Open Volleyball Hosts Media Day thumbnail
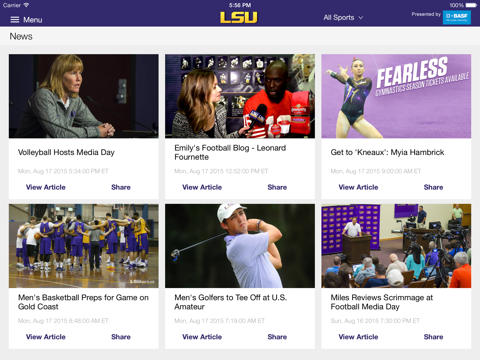This screenshot has width=480, height=360. [x=84, y=96]
